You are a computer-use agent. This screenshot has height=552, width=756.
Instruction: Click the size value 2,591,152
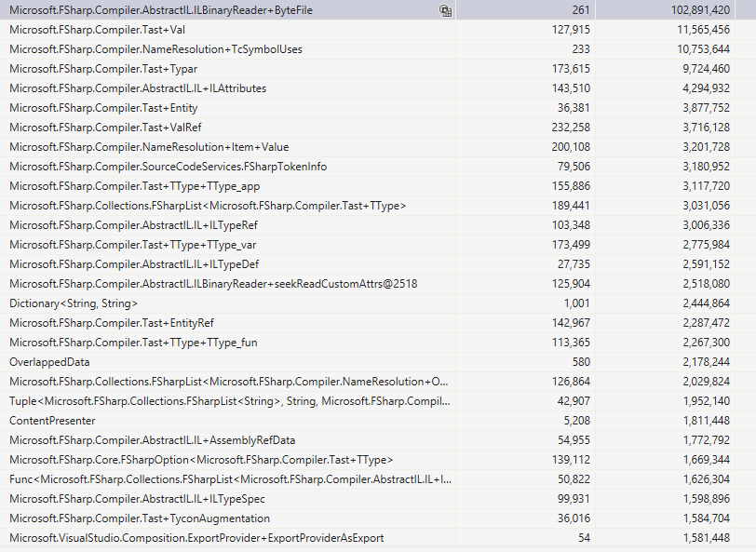(x=707, y=264)
